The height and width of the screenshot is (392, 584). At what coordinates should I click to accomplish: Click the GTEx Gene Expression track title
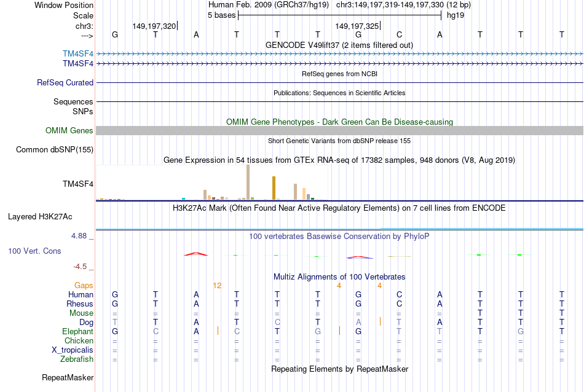(x=339, y=160)
